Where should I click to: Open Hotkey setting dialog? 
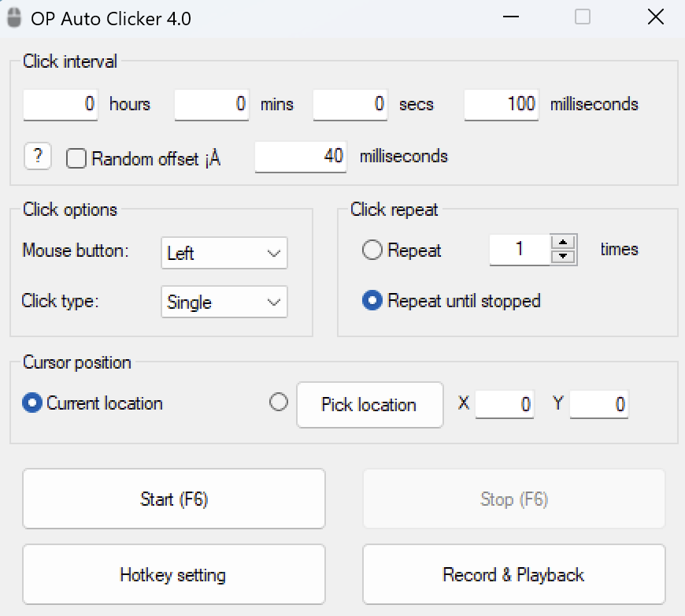[x=174, y=574]
